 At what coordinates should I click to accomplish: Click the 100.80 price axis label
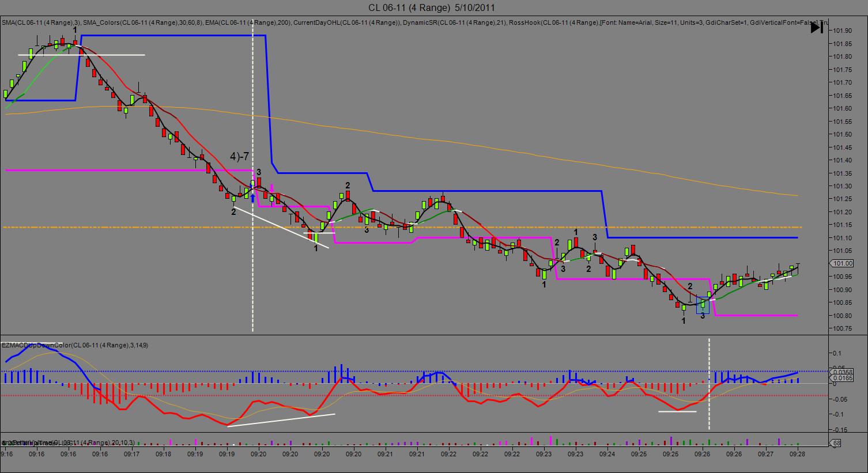coord(843,316)
